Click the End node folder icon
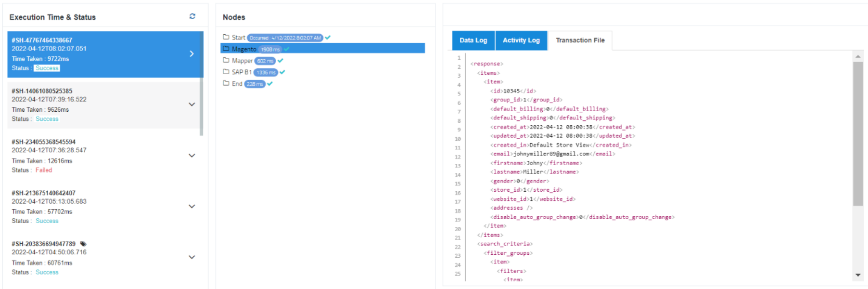Image resolution: width=868 pixels, height=289 pixels. (226, 83)
